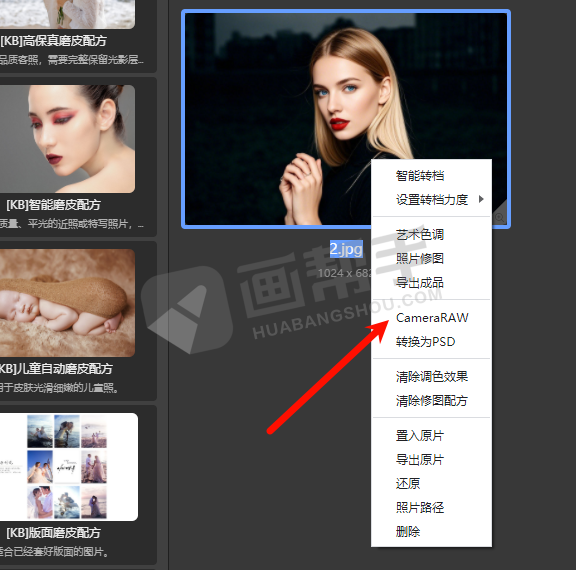Click 清除调色效果 menu entry

click(x=432, y=376)
